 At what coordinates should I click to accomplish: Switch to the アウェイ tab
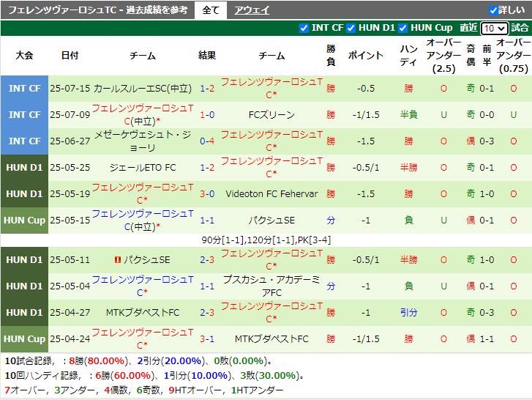(252, 10)
